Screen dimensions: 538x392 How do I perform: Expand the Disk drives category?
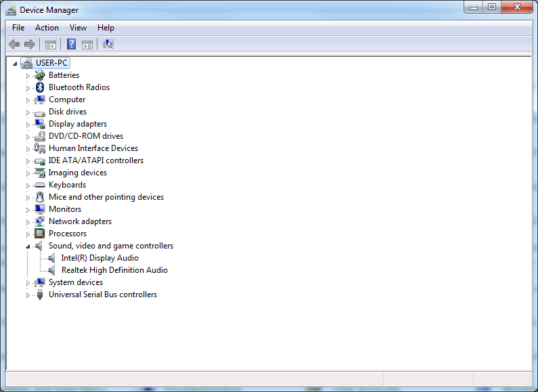pyautogui.click(x=28, y=112)
